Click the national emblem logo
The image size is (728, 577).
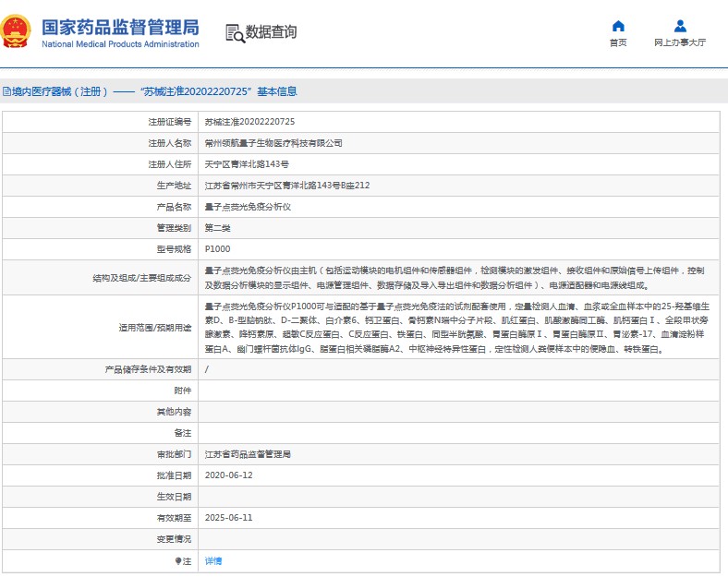[x=16, y=31]
